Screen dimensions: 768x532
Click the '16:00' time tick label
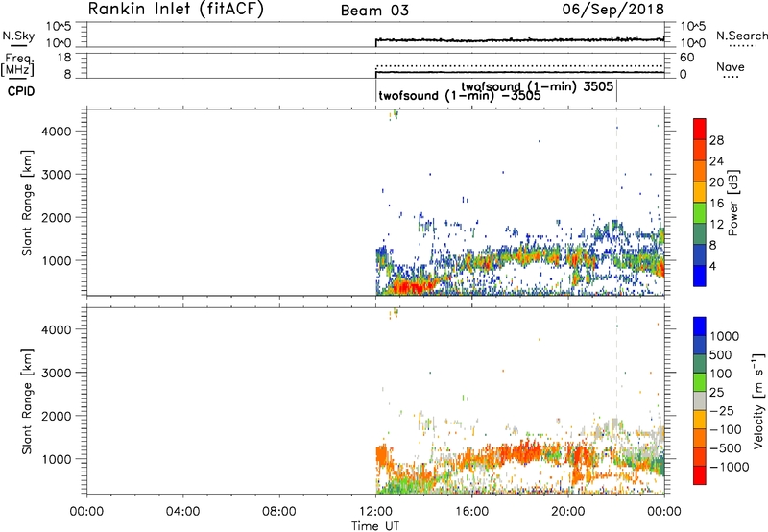(471, 512)
